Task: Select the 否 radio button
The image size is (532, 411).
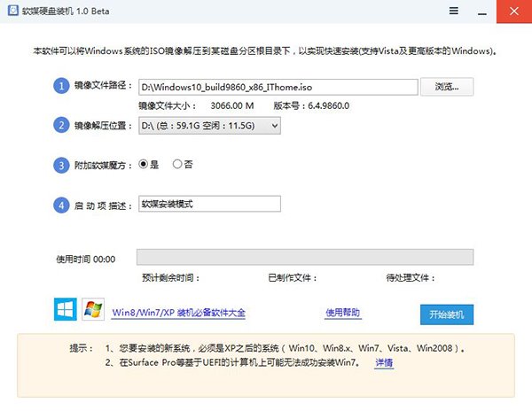Action: click(x=177, y=164)
